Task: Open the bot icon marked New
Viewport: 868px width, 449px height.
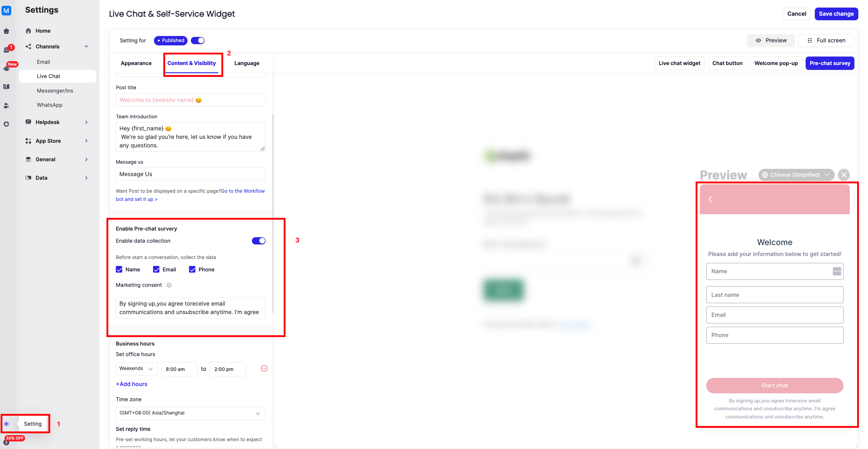Action: pos(6,68)
